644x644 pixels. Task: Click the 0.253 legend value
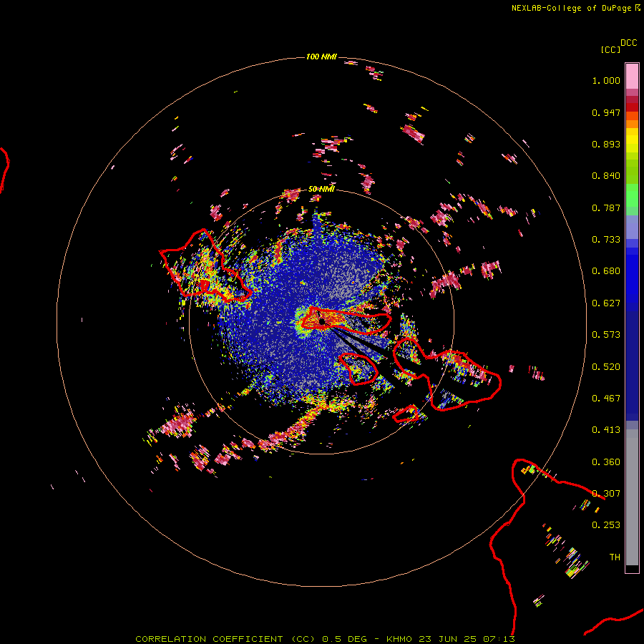pos(606,525)
